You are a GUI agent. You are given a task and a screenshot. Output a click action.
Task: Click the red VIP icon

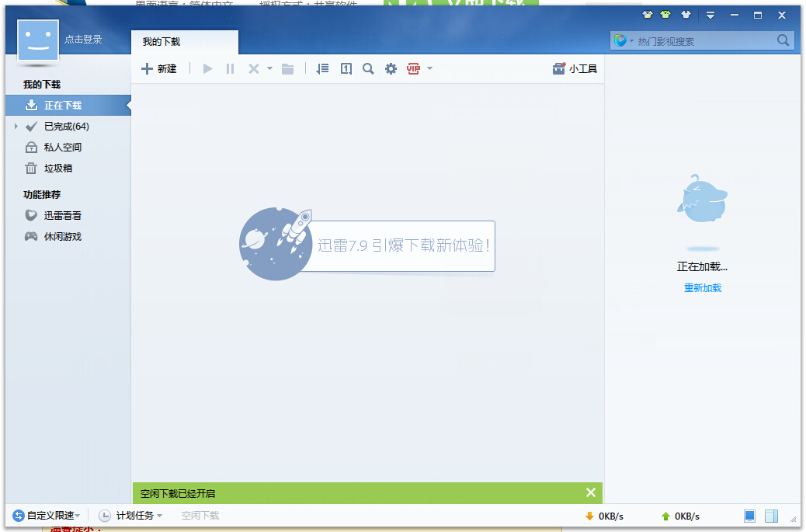pos(413,69)
